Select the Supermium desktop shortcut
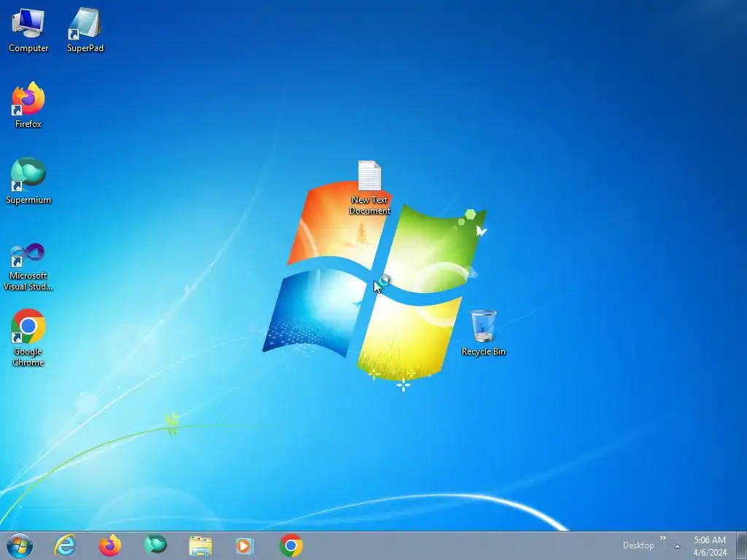747x560 pixels. 28,181
